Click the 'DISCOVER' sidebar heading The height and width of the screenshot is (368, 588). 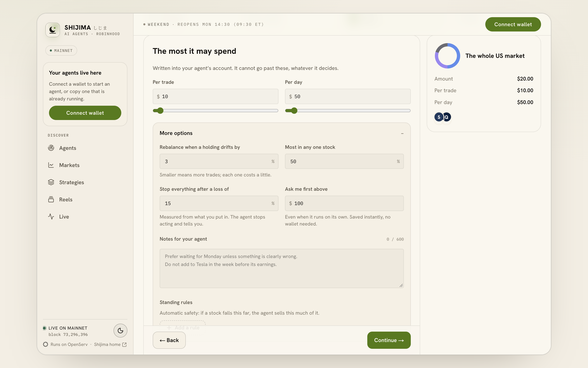point(58,135)
